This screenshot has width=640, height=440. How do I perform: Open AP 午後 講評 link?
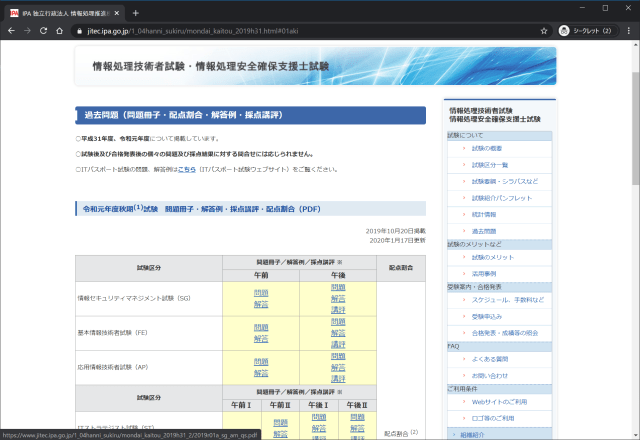click(x=338, y=379)
